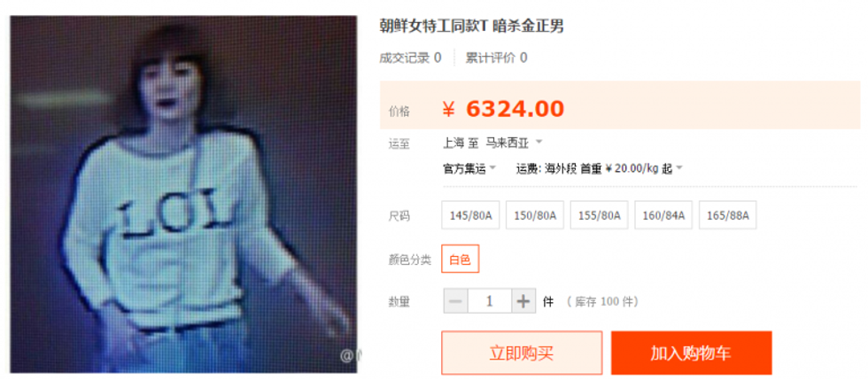Open the 马来西亚 destination dropdown
The width and height of the screenshot is (868, 380).
[514, 143]
